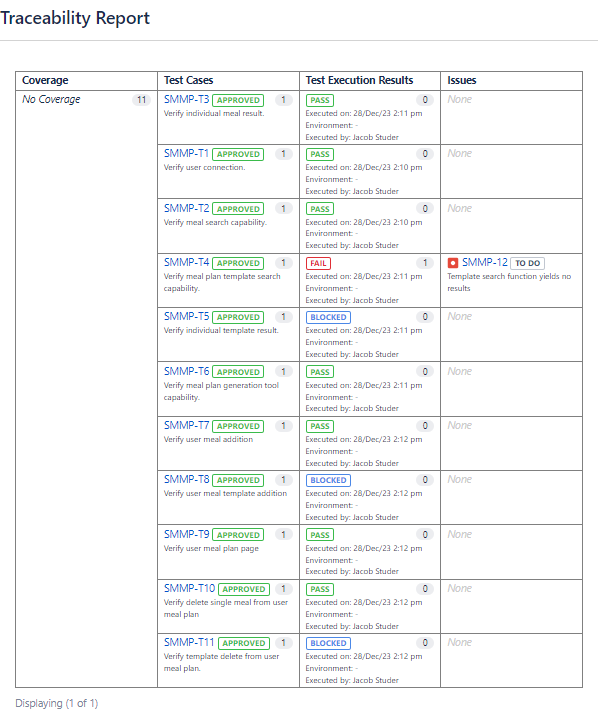The height and width of the screenshot is (713, 599).
Task: Open test case SMMP-T9 link
Action: click(186, 534)
